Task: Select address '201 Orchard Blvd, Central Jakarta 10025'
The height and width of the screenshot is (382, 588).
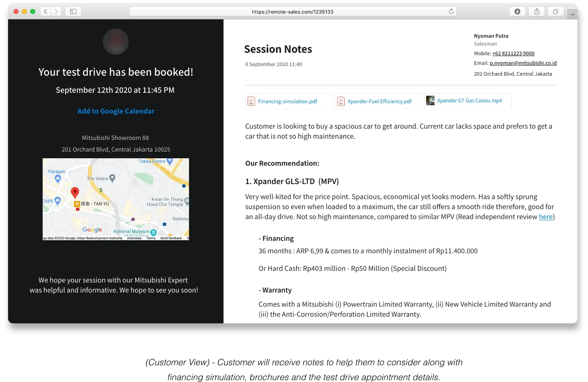Action: coord(116,150)
